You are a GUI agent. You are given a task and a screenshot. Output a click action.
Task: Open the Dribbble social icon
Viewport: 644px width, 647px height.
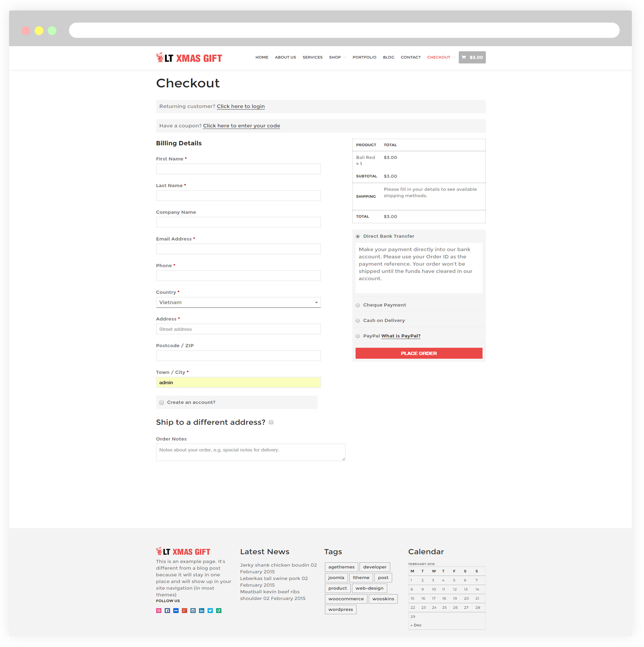159,611
